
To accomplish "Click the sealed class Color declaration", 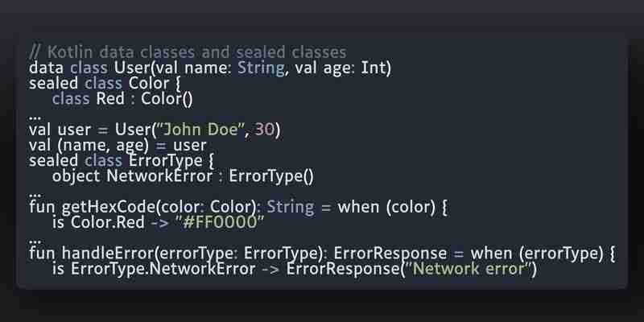I will click(105, 84).
